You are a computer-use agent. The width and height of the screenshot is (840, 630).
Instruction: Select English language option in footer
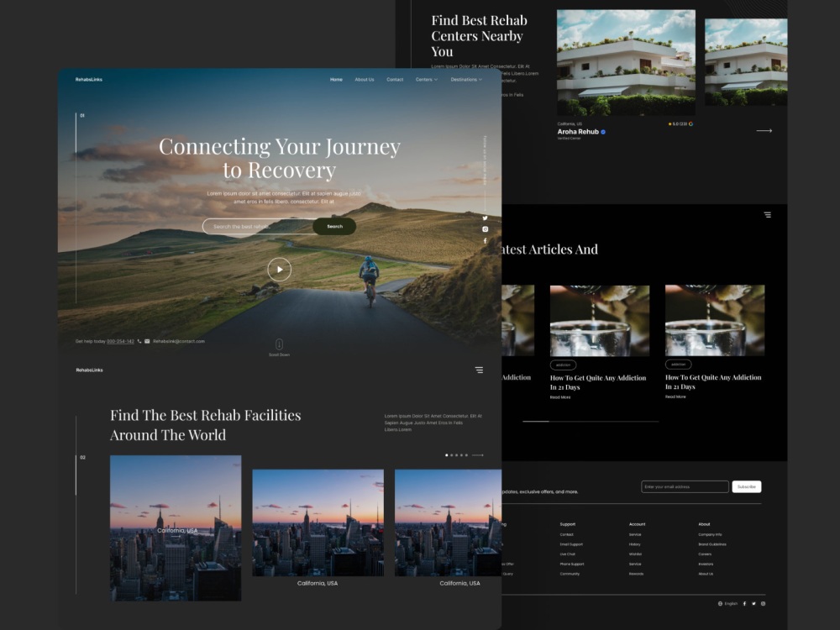click(x=731, y=604)
